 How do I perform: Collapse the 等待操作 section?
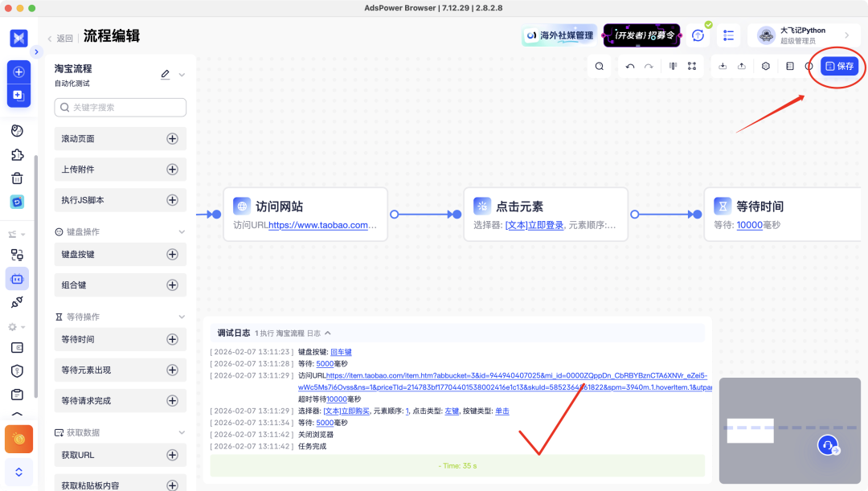pyautogui.click(x=182, y=317)
